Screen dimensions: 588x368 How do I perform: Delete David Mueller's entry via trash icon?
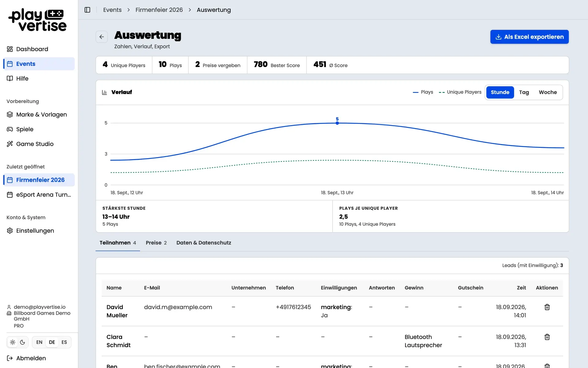click(547, 307)
